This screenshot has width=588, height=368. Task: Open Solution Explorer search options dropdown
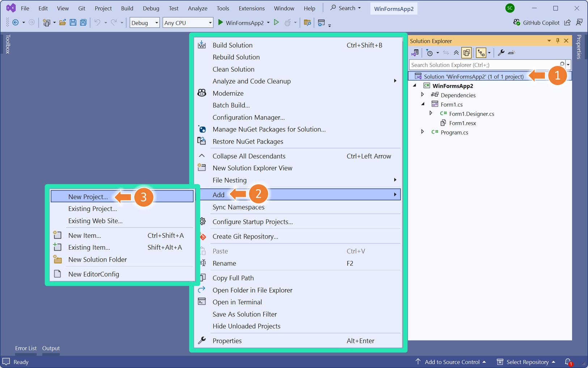568,65
